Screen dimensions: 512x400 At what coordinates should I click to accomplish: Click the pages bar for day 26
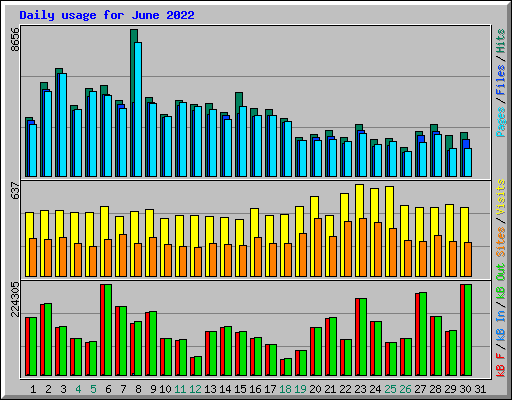tap(408, 164)
